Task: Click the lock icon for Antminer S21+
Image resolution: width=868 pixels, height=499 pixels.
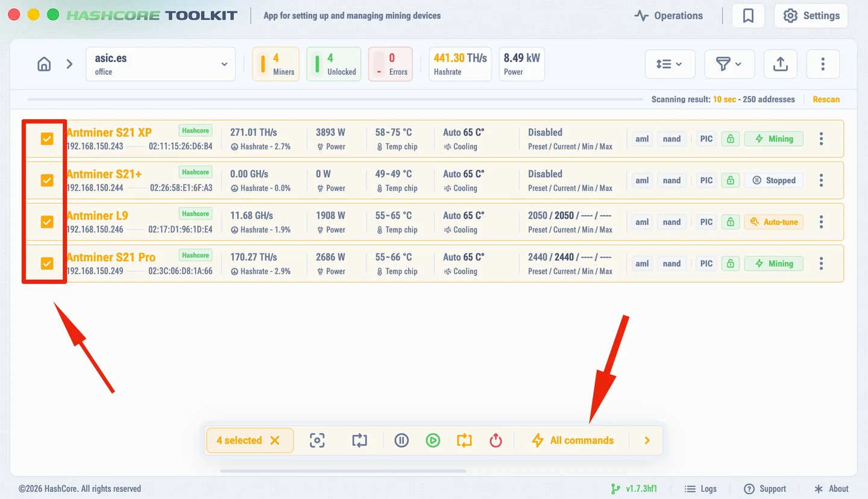Action: pyautogui.click(x=731, y=180)
